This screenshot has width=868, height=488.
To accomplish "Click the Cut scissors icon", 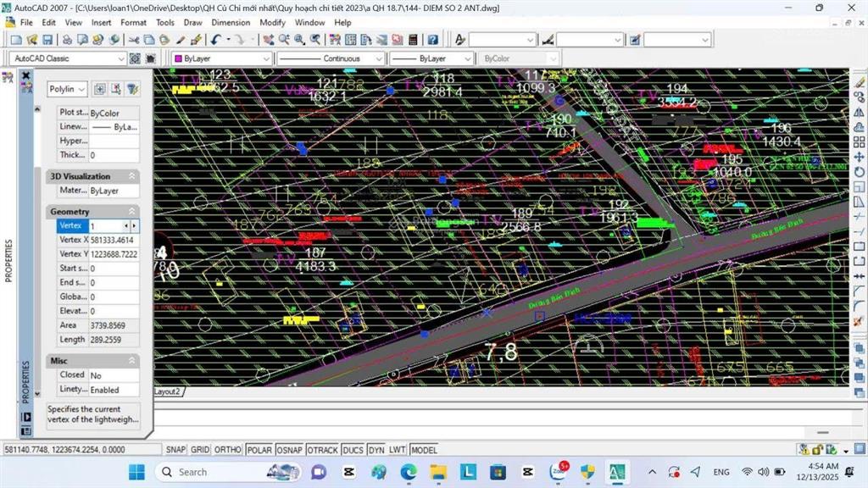I will point(135,40).
